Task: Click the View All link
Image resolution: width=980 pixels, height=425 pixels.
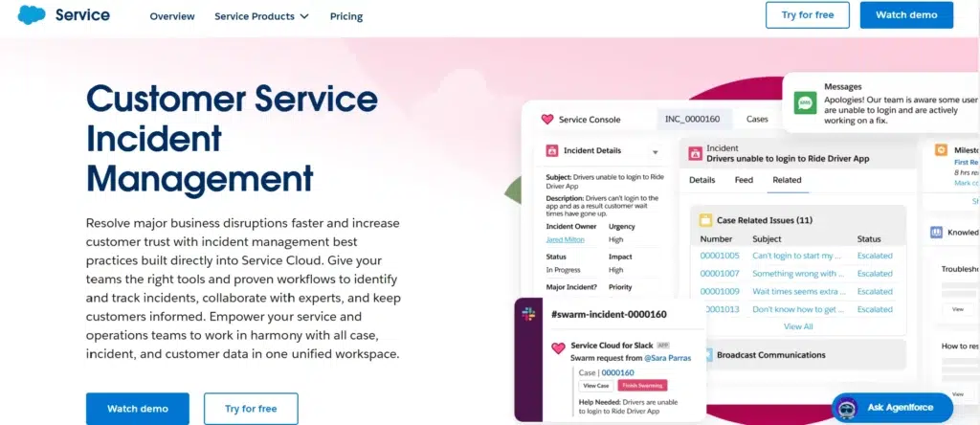Action: pyautogui.click(x=798, y=326)
